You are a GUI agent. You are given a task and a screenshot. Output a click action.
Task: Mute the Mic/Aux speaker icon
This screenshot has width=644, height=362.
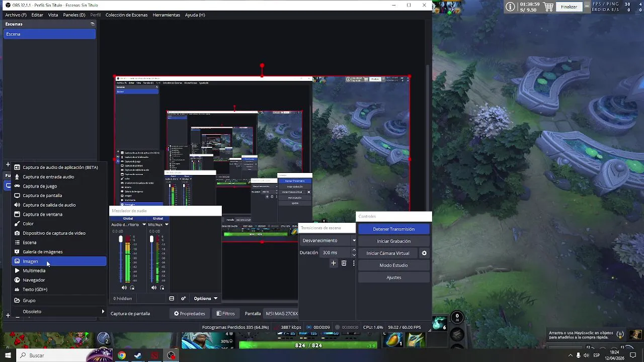pos(153,288)
